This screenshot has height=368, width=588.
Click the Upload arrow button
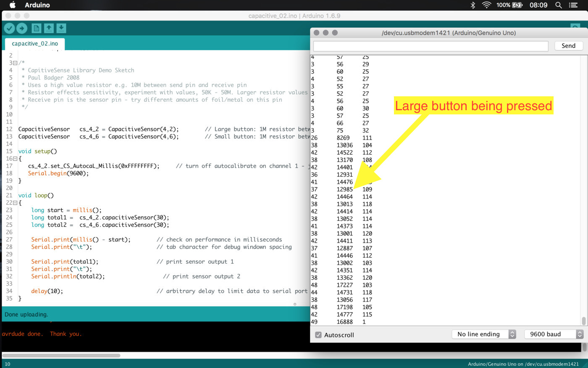point(22,28)
